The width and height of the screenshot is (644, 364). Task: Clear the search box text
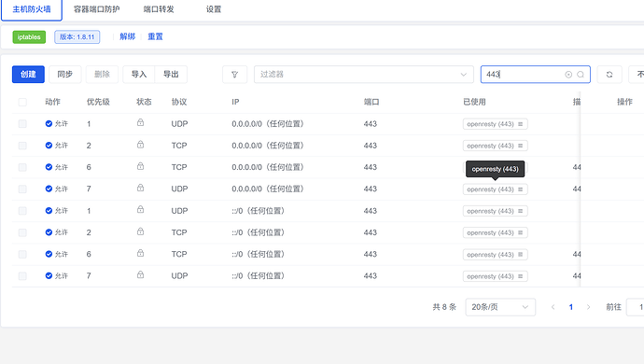568,75
